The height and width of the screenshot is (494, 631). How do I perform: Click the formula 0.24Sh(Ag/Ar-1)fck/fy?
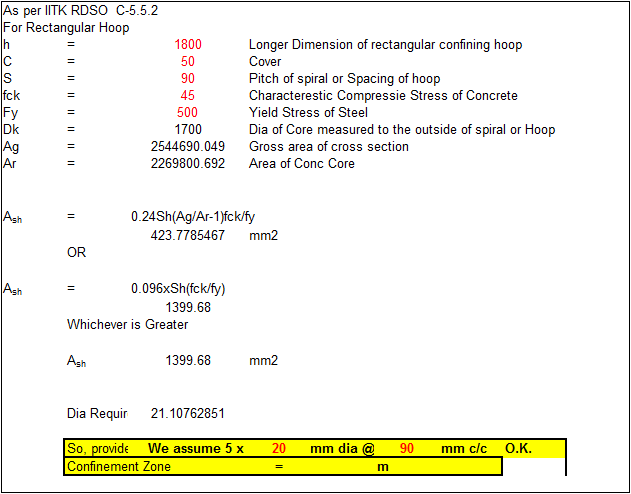(193, 217)
